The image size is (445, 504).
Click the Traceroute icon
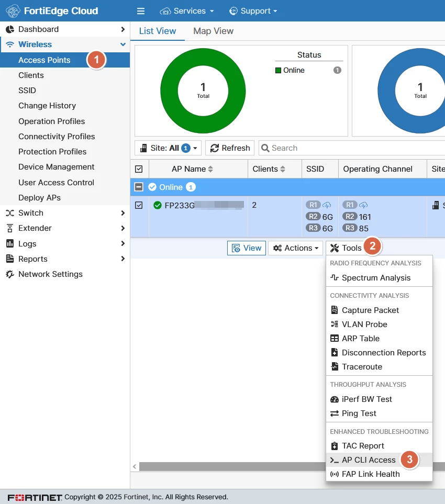pos(335,366)
